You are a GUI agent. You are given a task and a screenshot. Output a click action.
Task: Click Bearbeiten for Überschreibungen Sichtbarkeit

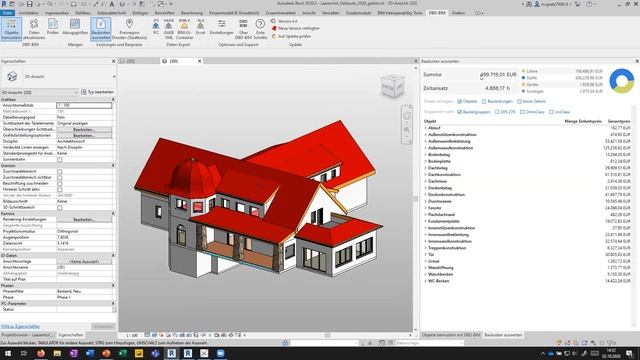[x=84, y=129]
